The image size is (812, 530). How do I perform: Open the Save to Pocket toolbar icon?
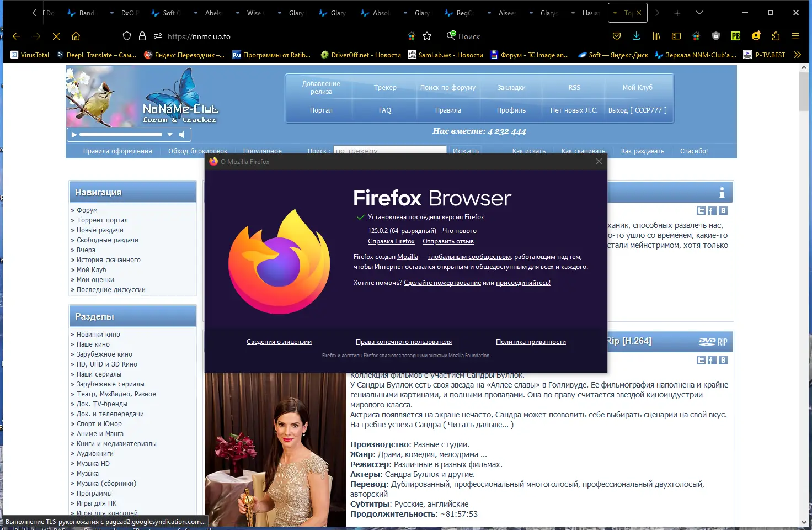click(x=617, y=36)
